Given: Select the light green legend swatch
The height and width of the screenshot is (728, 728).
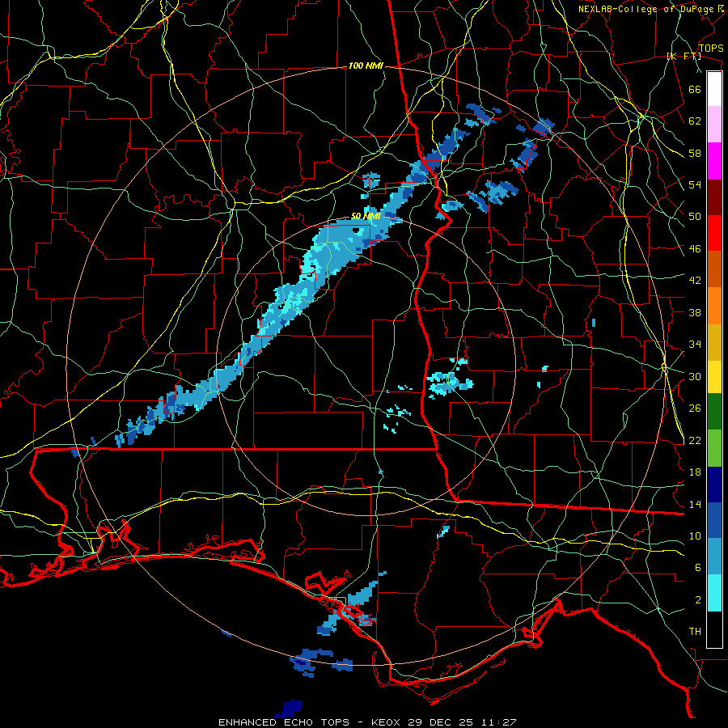Looking at the screenshot, I should coord(714,448).
